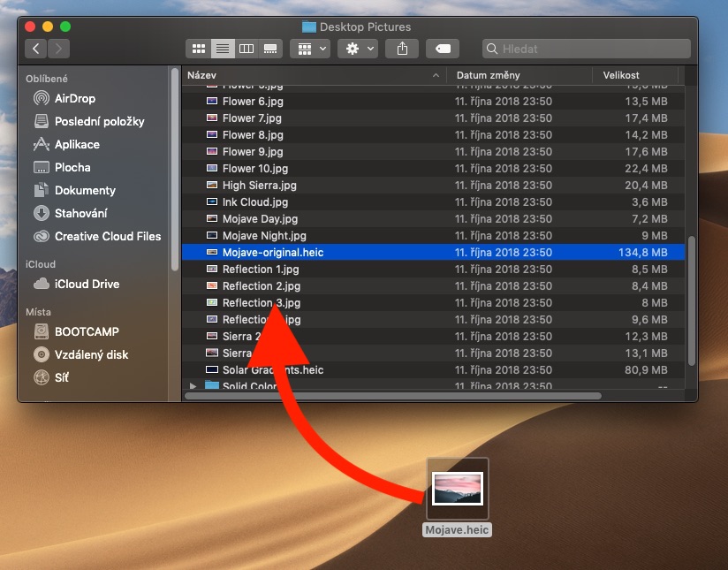This screenshot has width=728, height=570.
Task: Go forward in Finder history
Action: click(58, 49)
